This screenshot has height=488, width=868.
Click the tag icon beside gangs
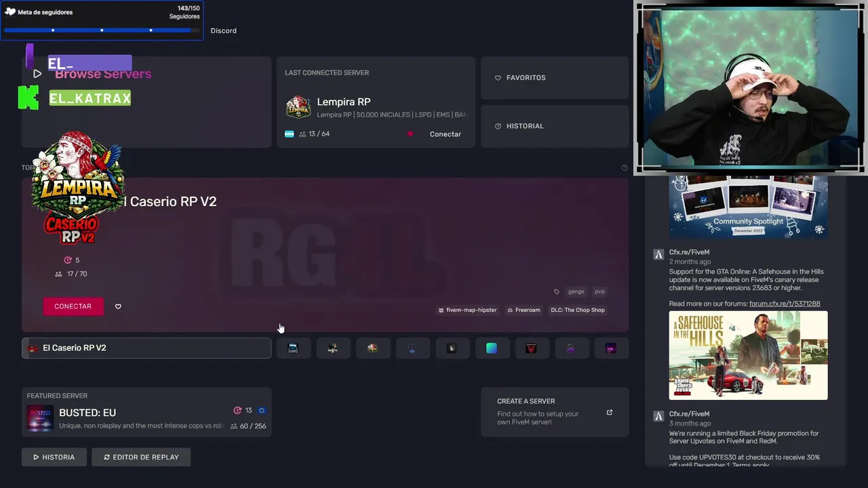[x=557, y=291]
